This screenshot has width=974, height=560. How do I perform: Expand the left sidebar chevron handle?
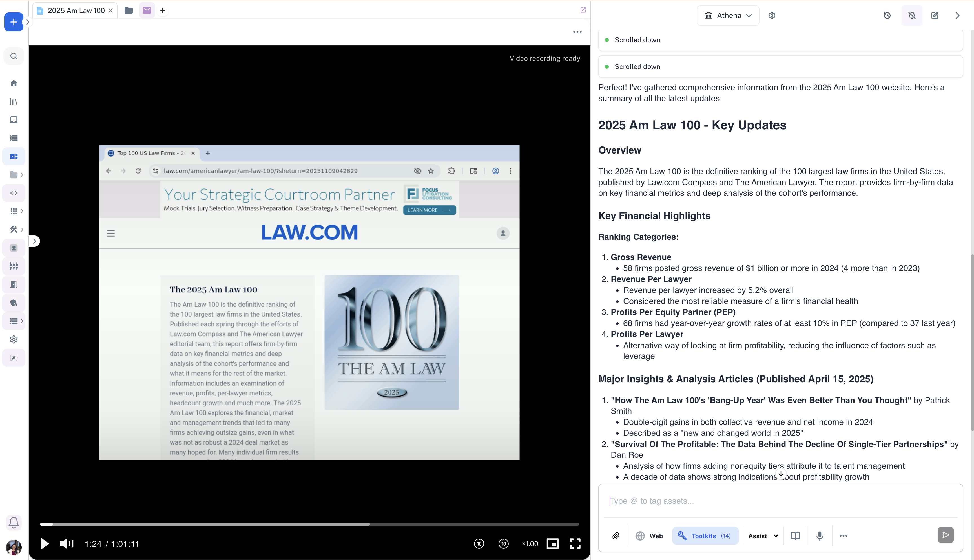tap(34, 241)
